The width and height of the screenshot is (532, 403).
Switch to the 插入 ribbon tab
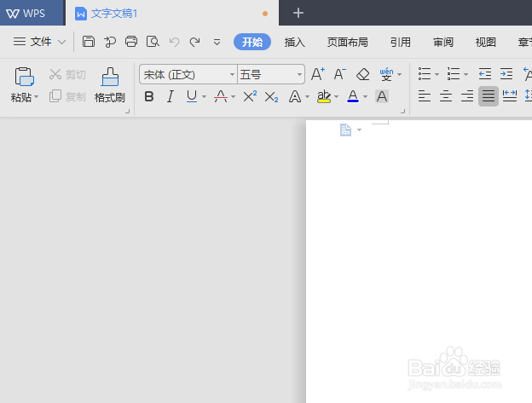pos(294,43)
